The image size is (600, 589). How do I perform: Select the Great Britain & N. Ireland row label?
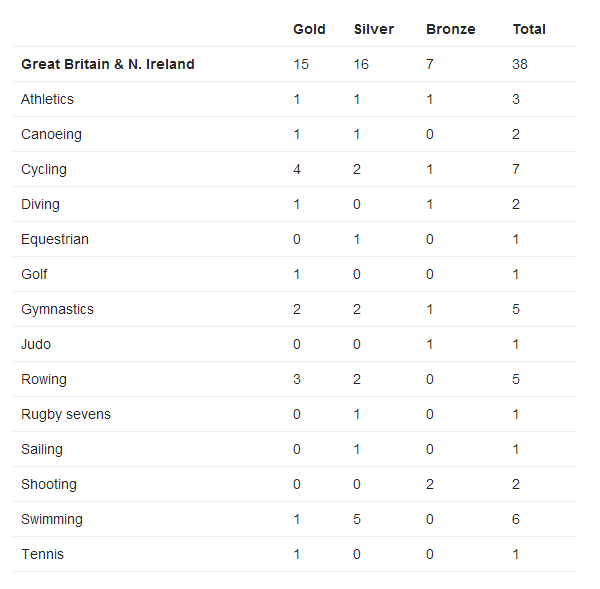pos(108,64)
